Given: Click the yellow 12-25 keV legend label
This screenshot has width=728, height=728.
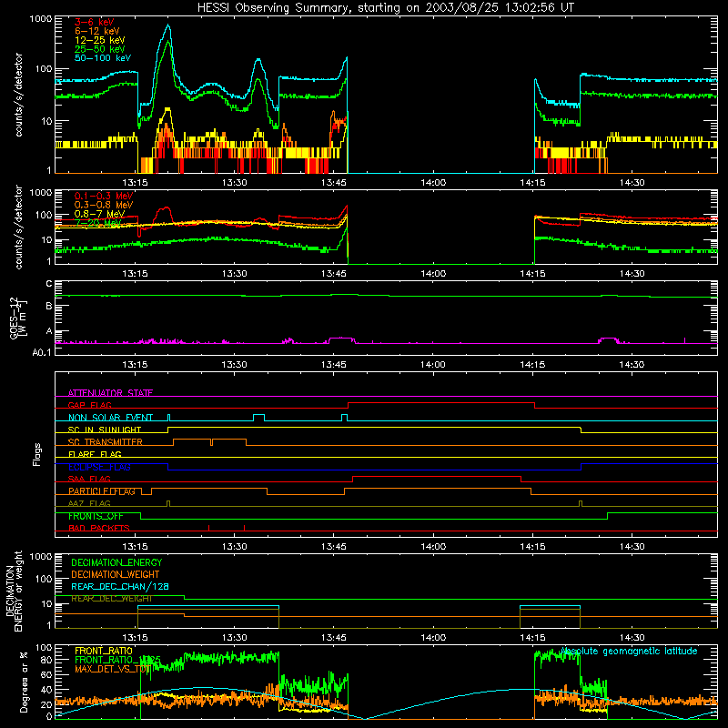Looking at the screenshot, I should click(100, 40).
